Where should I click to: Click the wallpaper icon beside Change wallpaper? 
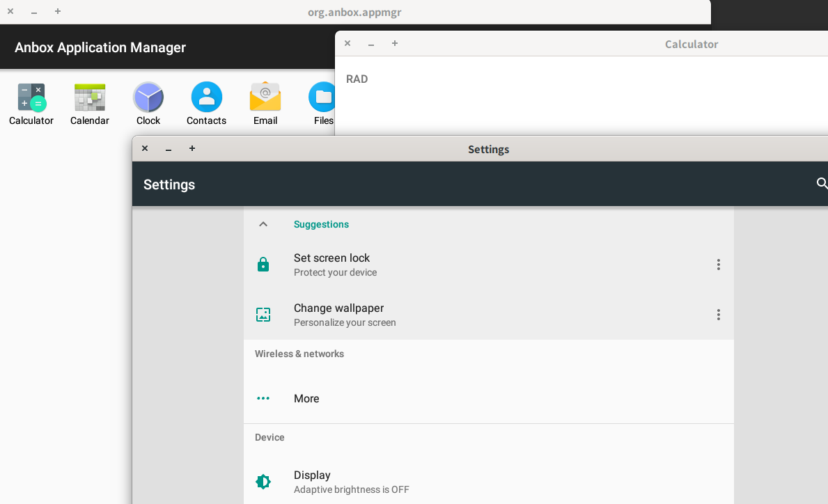pos(263,314)
